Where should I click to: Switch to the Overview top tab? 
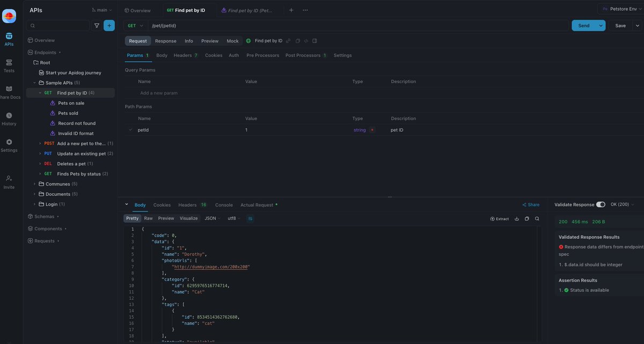tap(137, 10)
